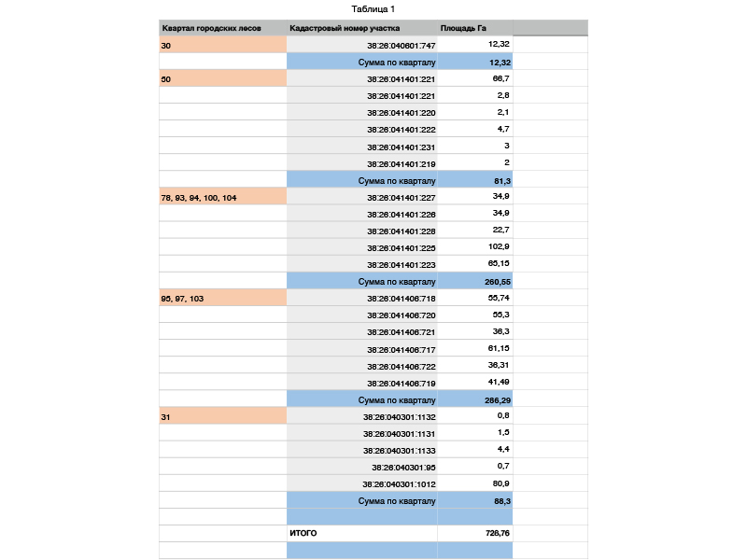Select the ИТОГО label cell
Viewport: 747px width, 560px height.
pyautogui.click(x=362, y=533)
